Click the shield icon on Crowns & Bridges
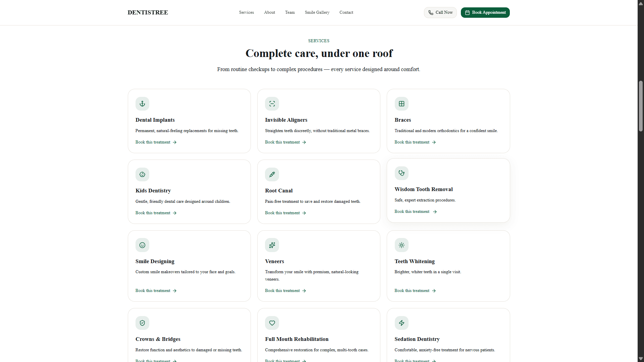Screen dimensions: 644x362 [x=142, y=323]
